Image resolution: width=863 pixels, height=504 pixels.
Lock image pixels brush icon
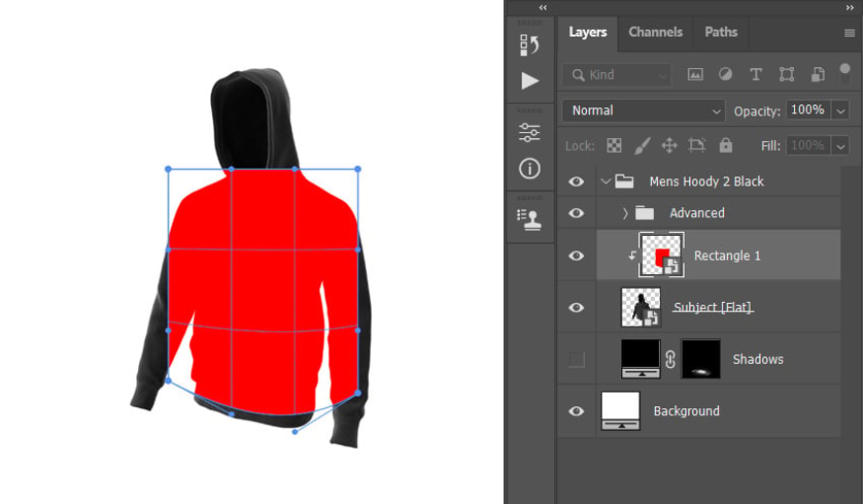(642, 145)
